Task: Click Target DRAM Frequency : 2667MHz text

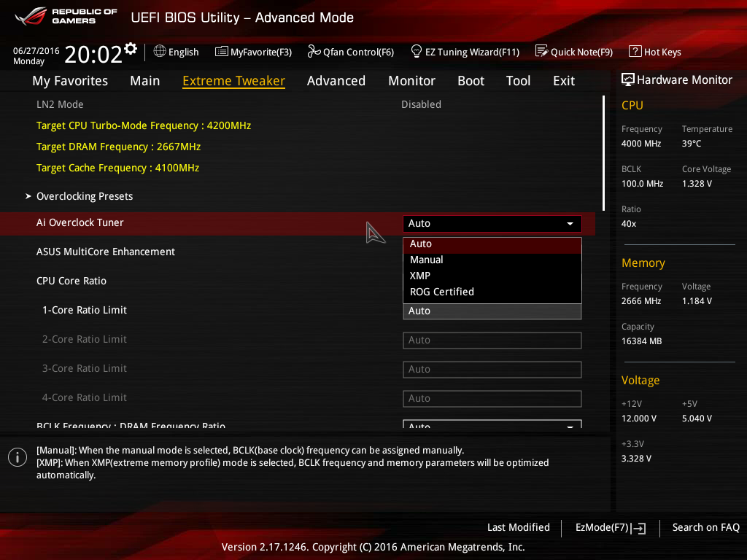Action: 119,147
